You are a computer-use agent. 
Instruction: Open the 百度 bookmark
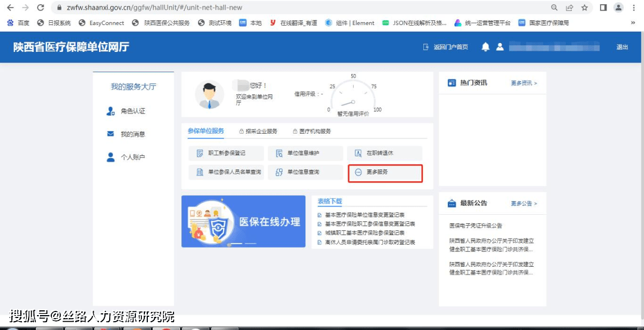[18, 23]
